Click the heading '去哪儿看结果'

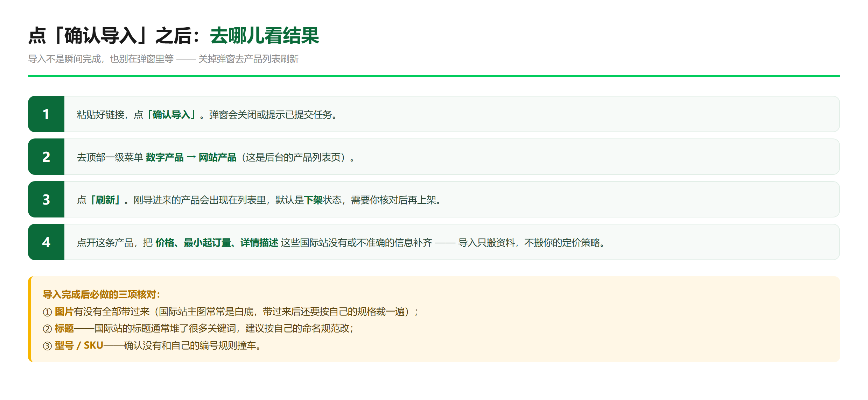(x=265, y=36)
